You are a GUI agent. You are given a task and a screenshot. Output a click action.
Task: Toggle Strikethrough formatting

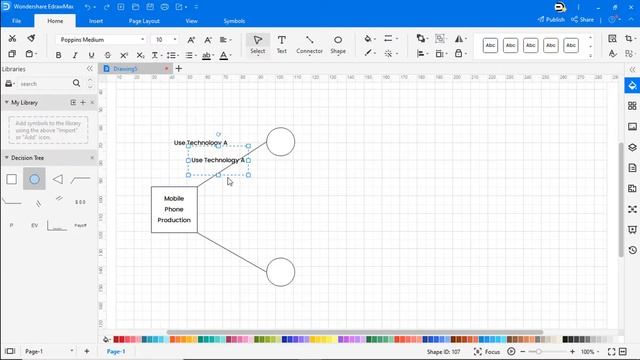[107, 55]
